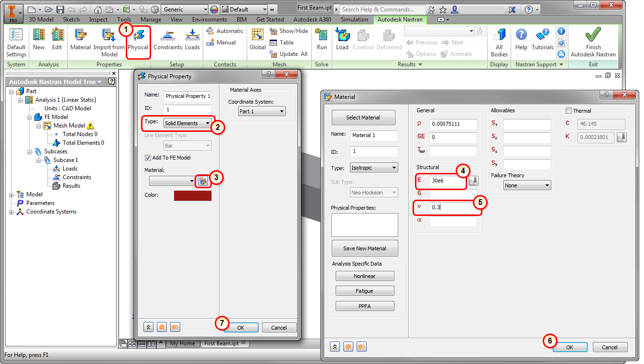Open the Material dropdown in Physical Property dialog
This screenshot has width=644, height=364.
click(x=172, y=181)
